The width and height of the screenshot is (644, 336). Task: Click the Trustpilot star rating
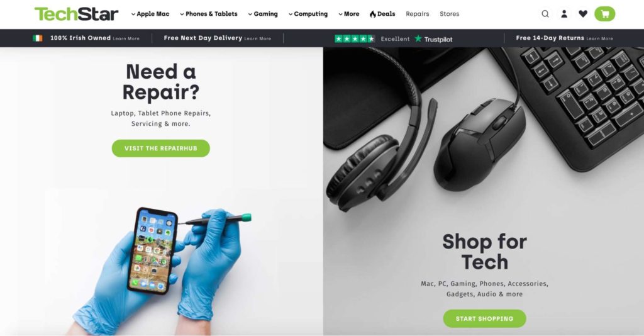click(x=355, y=38)
